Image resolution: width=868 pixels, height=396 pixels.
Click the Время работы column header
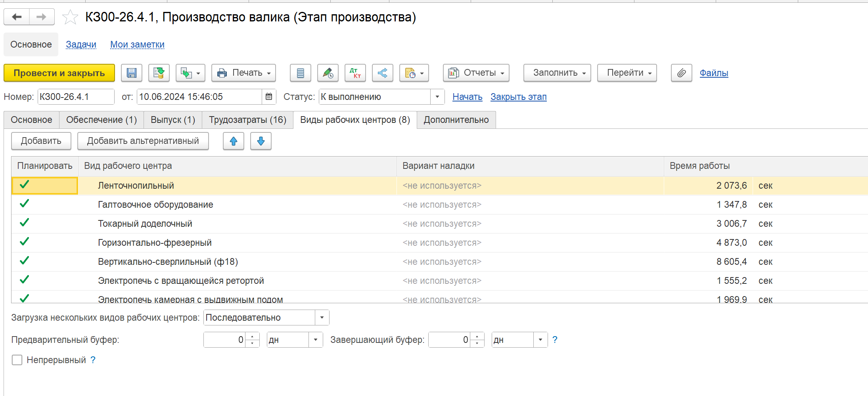coord(766,166)
